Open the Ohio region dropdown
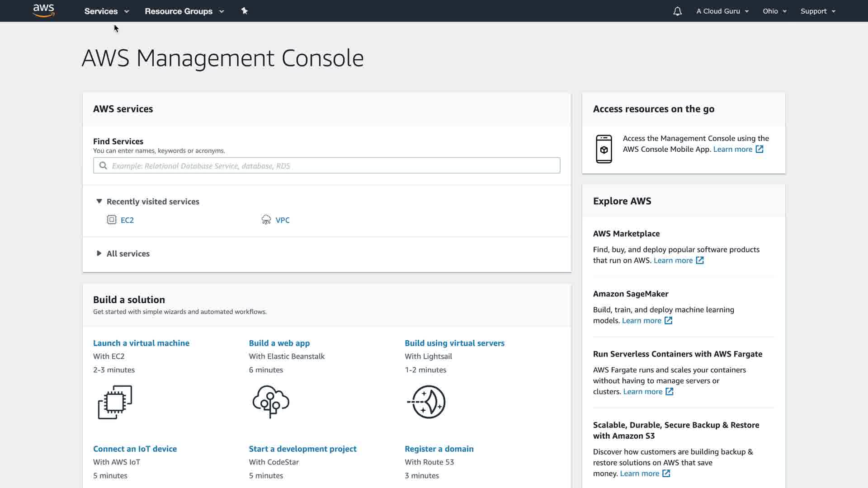 pyautogui.click(x=774, y=11)
